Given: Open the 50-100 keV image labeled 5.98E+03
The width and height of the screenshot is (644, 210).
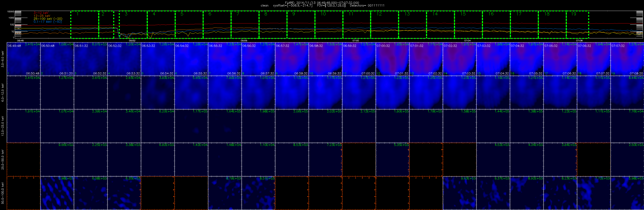Looking at the screenshot, I should [x=627, y=193].
